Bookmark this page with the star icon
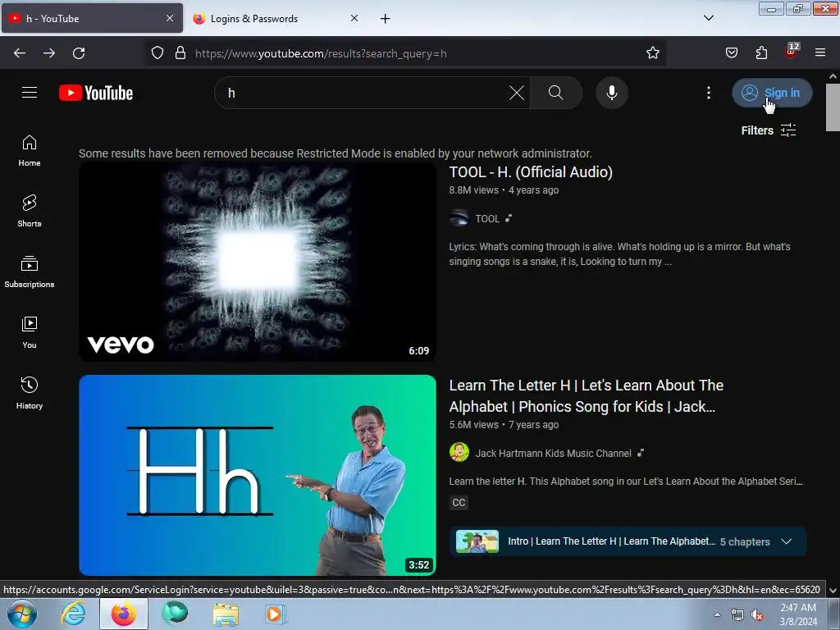Screen dimensions: 840x630 [652, 53]
